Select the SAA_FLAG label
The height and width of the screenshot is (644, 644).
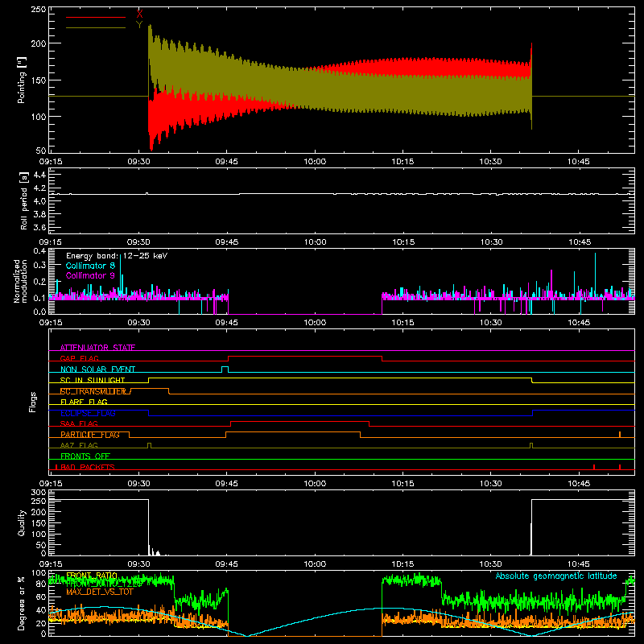coord(79,423)
